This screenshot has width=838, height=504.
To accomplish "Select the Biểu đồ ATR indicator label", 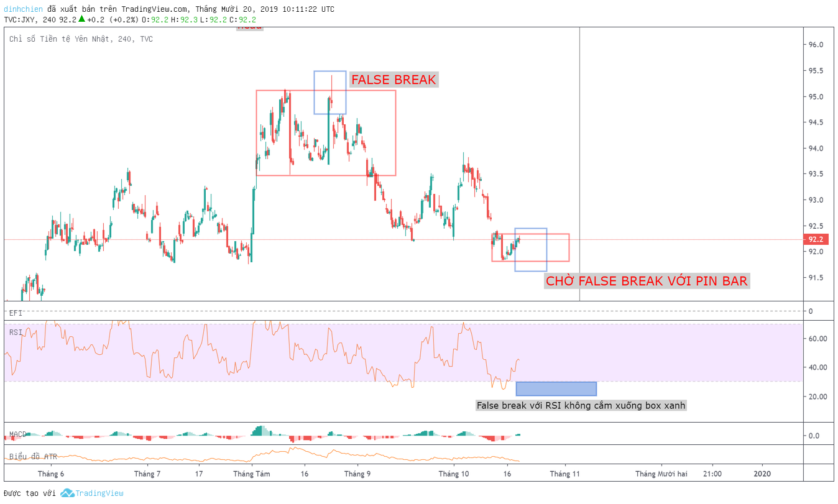I will [x=33, y=457].
